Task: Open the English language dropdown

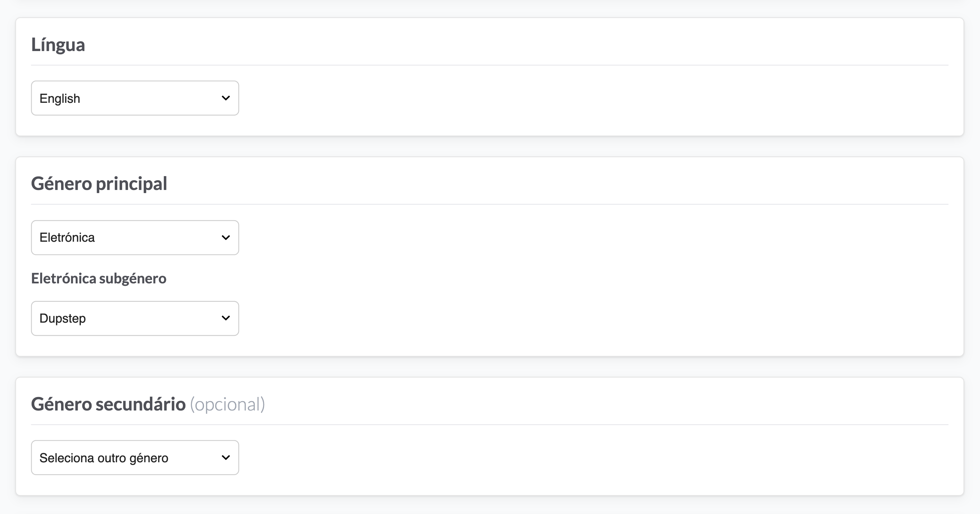Action: 135,98
